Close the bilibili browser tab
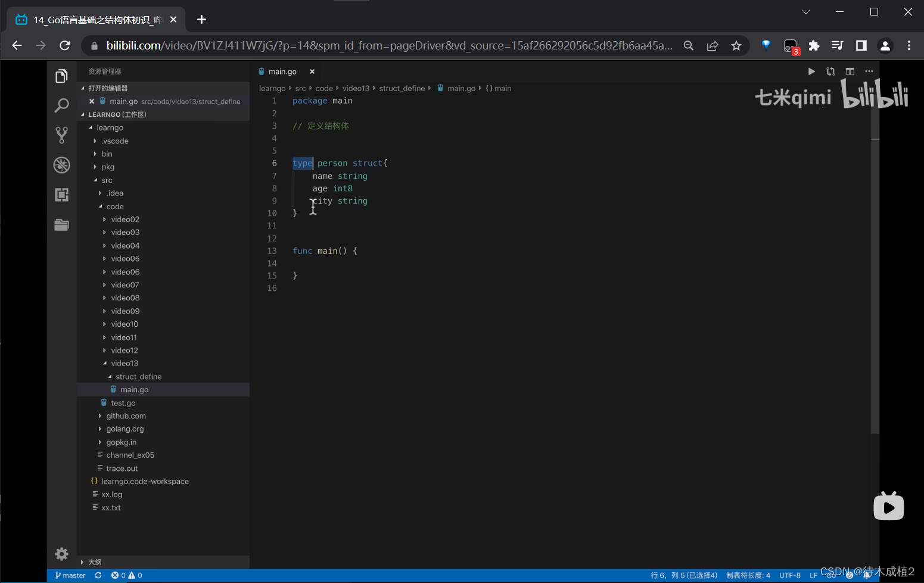The image size is (924, 583). [173, 20]
